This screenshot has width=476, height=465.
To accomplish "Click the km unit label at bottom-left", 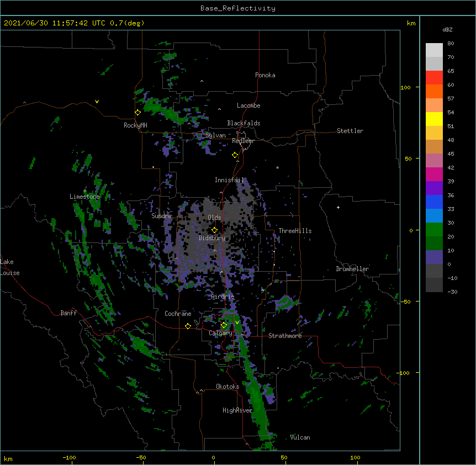I will tap(8, 458).
